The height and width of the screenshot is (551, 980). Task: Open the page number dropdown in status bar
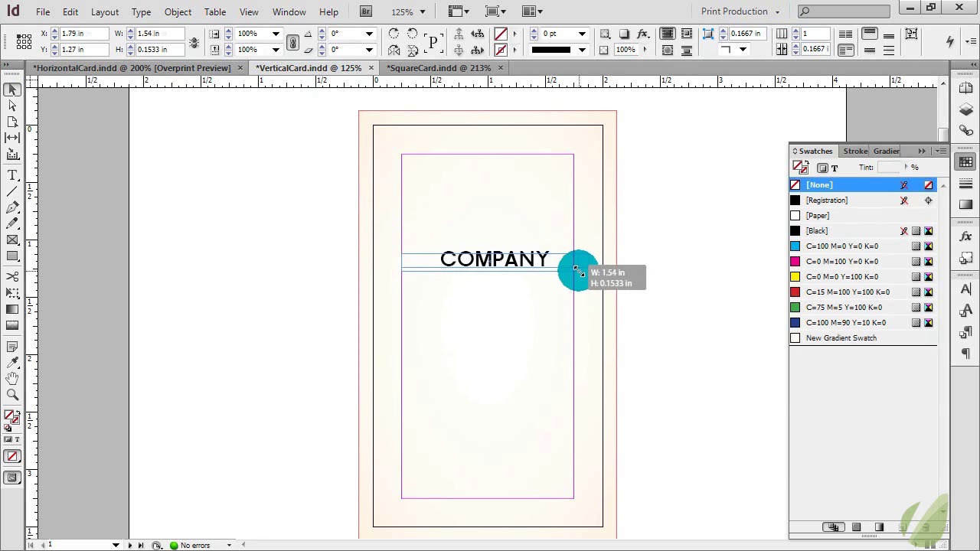[x=116, y=545]
